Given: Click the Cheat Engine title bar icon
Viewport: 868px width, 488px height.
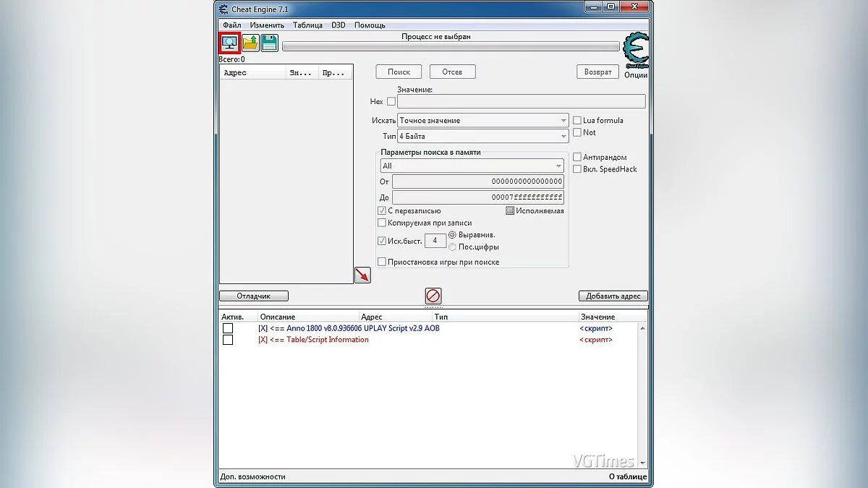Looking at the screenshot, I should (x=223, y=9).
